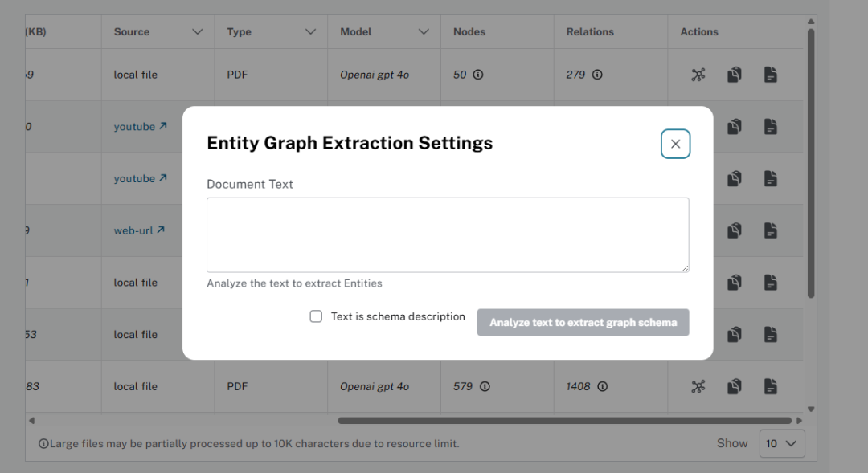Click document icon in the 50-node row

click(x=770, y=75)
